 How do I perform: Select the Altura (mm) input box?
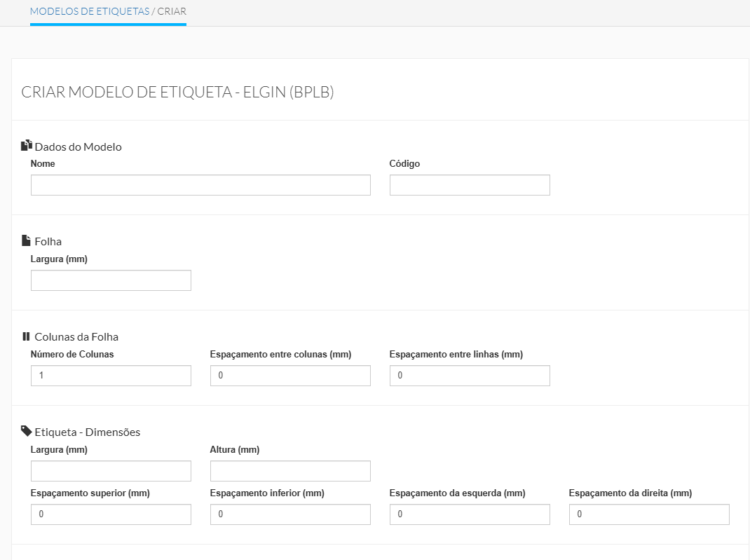[x=290, y=471]
